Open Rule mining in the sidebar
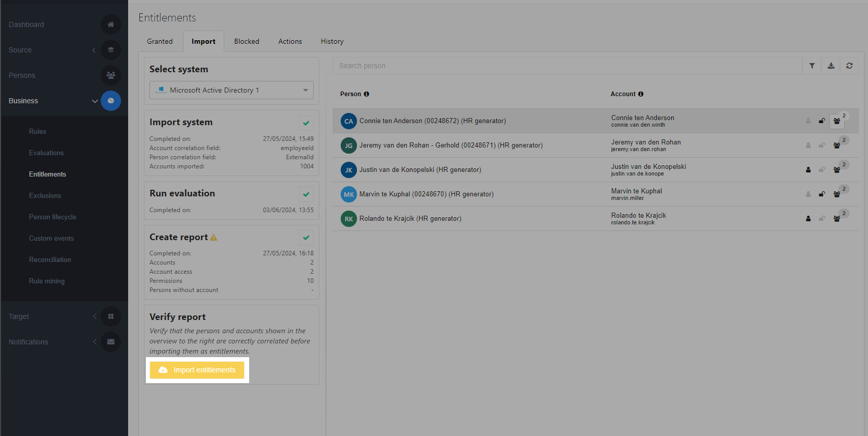This screenshot has height=436, width=868. (47, 281)
